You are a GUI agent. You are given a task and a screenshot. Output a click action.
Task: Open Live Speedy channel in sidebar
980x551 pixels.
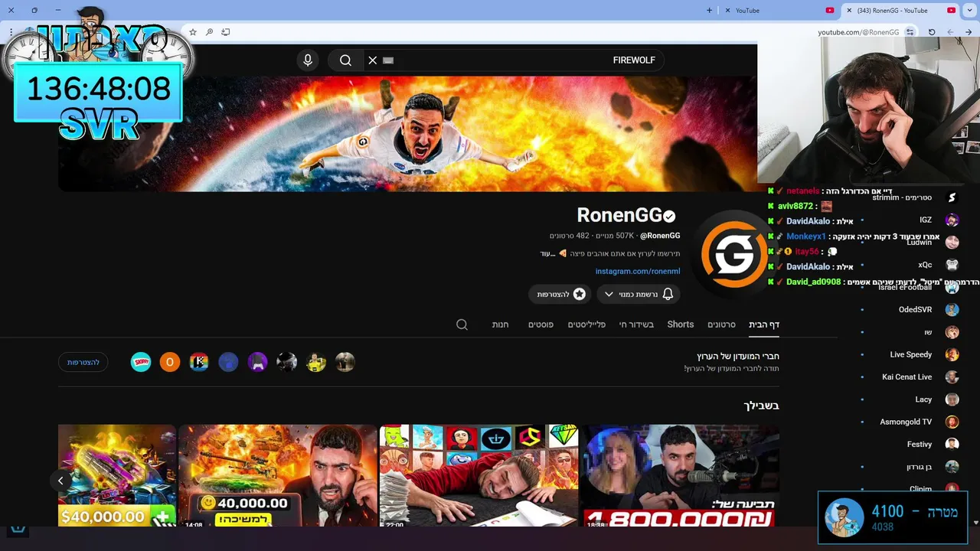(x=910, y=355)
